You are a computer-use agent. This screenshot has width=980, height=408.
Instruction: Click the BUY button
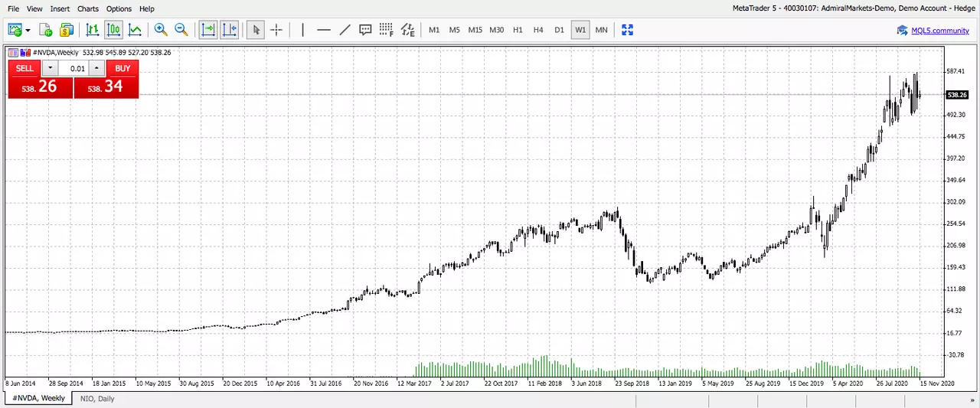coord(122,68)
